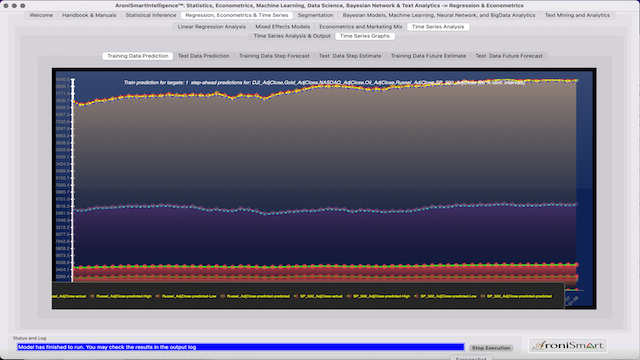640x360 pixels.
Task: Click Russel_AdjClose-predicted-High legend marker
Action: pyautogui.click(x=92, y=296)
